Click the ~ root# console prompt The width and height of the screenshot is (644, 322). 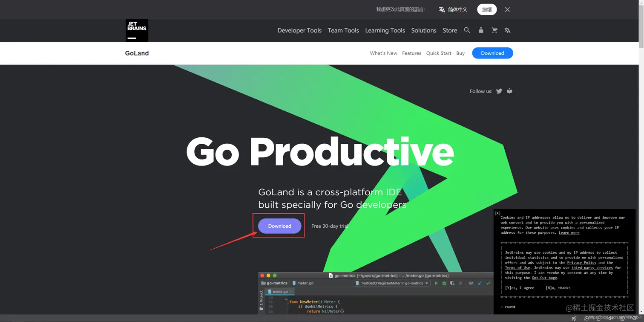(x=508, y=307)
